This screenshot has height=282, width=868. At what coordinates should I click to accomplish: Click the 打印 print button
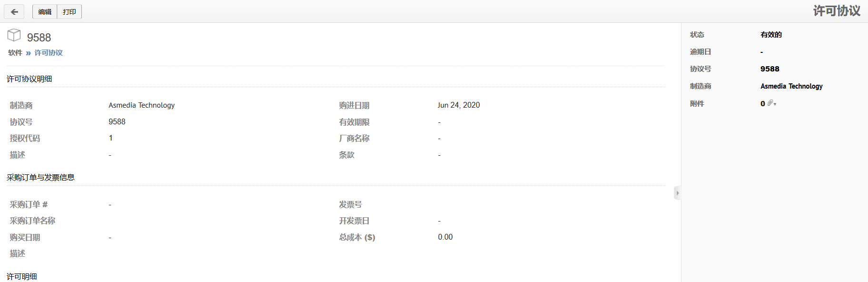tap(69, 12)
